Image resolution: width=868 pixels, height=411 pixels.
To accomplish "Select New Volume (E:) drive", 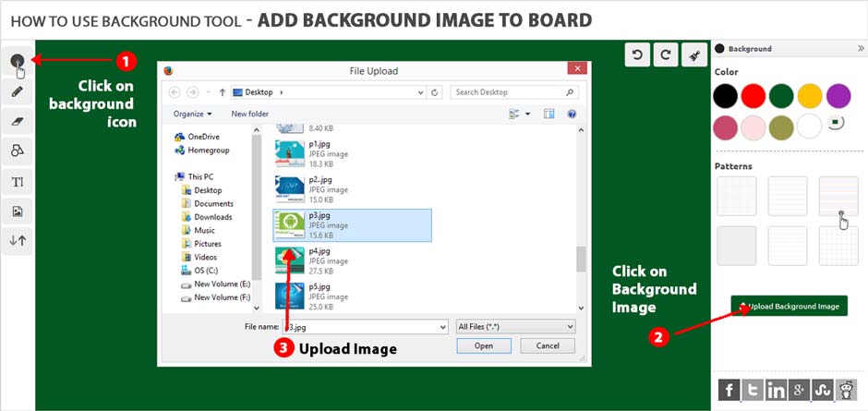I will point(216,284).
